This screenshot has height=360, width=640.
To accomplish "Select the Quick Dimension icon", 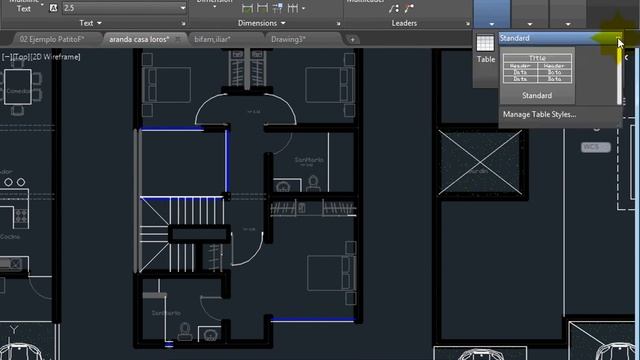I will click(x=278, y=8).
